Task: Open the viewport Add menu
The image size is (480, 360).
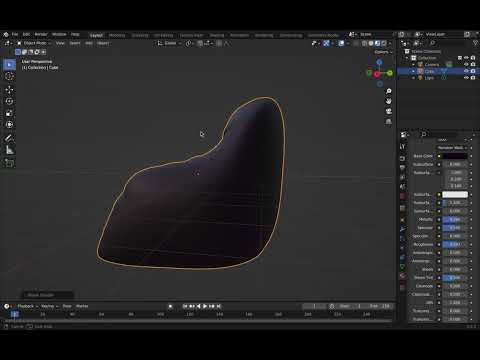Action: pyautogui.click(x=89, y=43)
